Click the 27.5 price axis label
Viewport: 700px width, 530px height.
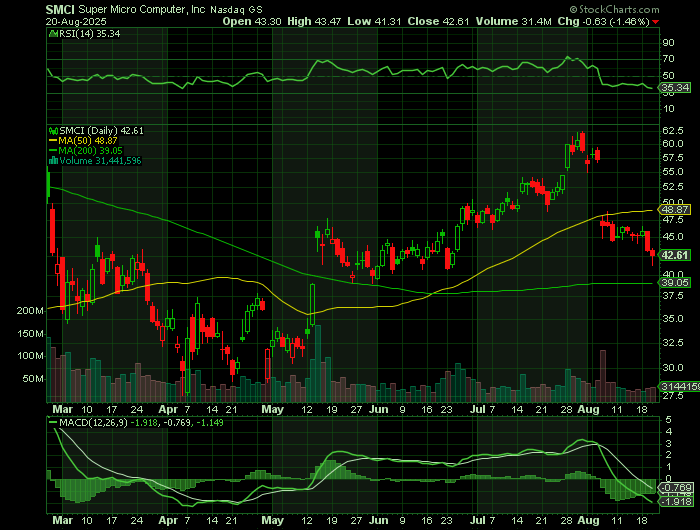pos(673,396)
